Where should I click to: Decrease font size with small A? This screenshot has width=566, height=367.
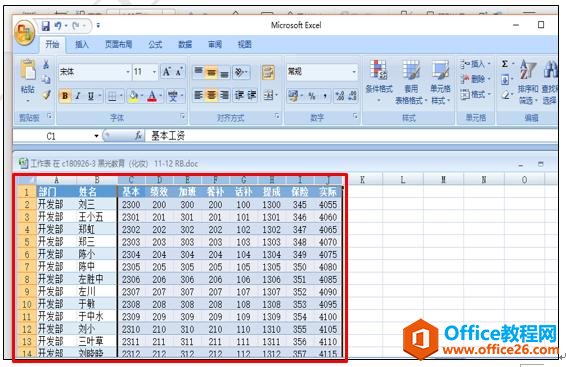pos(179,72)
